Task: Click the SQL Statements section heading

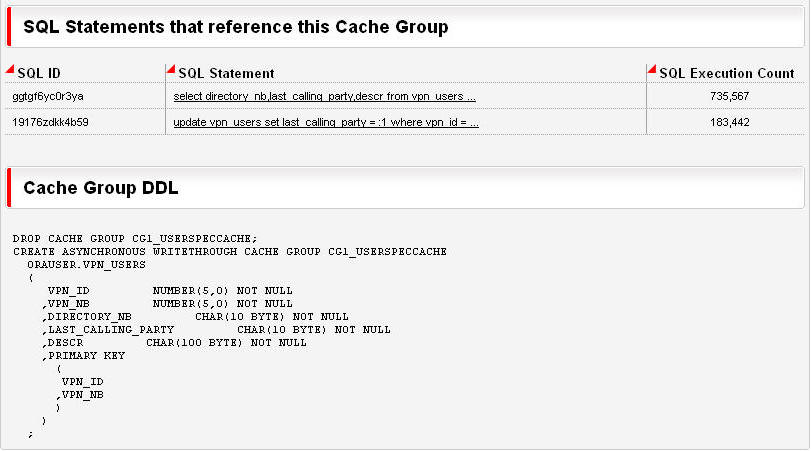Action: [x=235, y=27]
